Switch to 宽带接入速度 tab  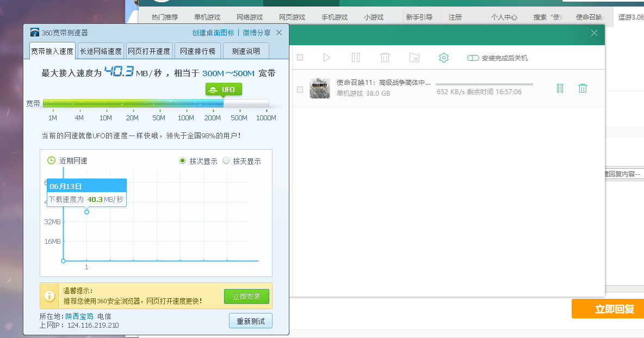[52, 51]
